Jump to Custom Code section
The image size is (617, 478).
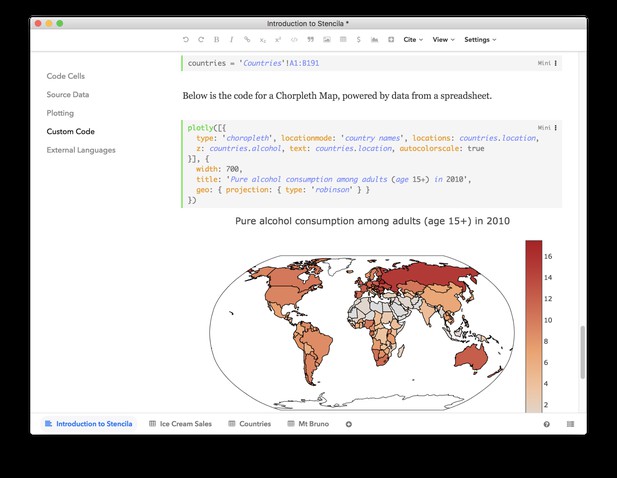70,131
